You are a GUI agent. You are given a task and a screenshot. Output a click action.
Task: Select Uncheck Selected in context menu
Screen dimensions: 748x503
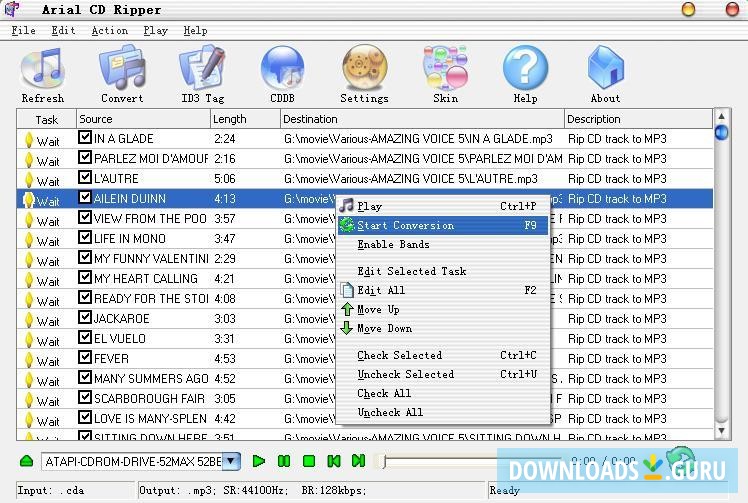click(x=443, y=374)
